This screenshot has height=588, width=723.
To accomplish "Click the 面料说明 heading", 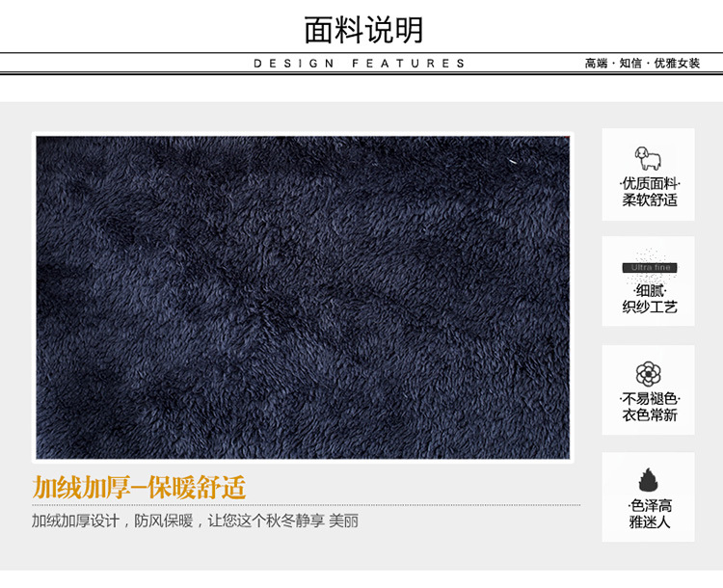I will 363,30.
